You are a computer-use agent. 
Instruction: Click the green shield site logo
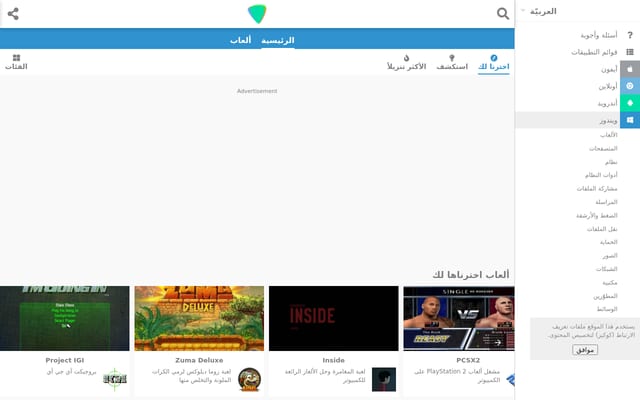tap(257, 13)
